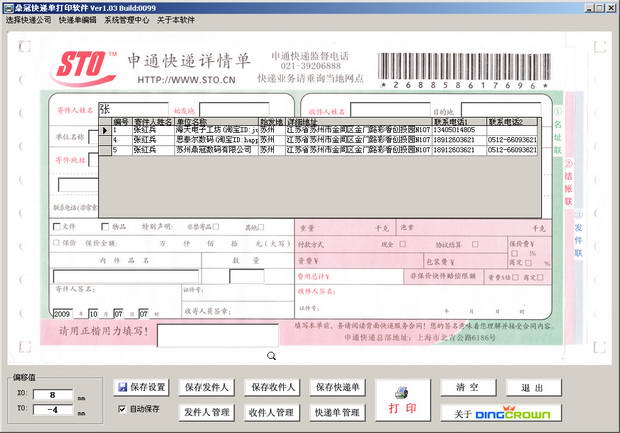Viewport: 620px width, 433px height.
Task: Click the magnifier zoom icon below the form
Action: [271, 356]
